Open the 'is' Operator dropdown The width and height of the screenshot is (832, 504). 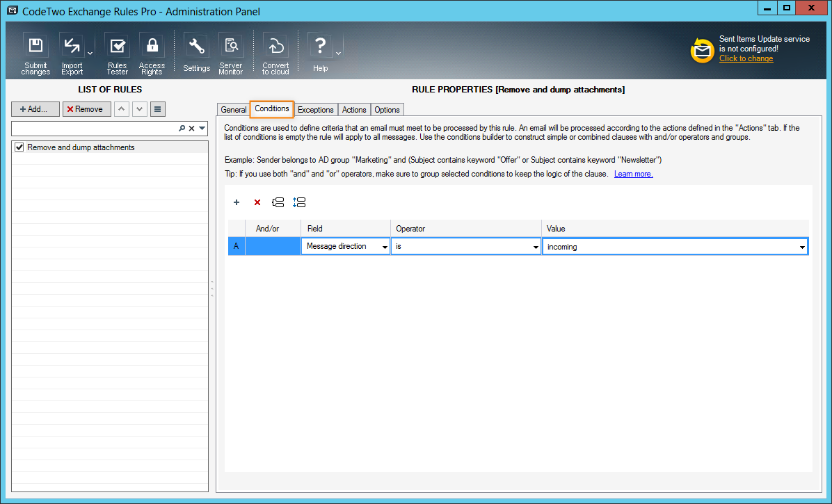coord(536,247)
